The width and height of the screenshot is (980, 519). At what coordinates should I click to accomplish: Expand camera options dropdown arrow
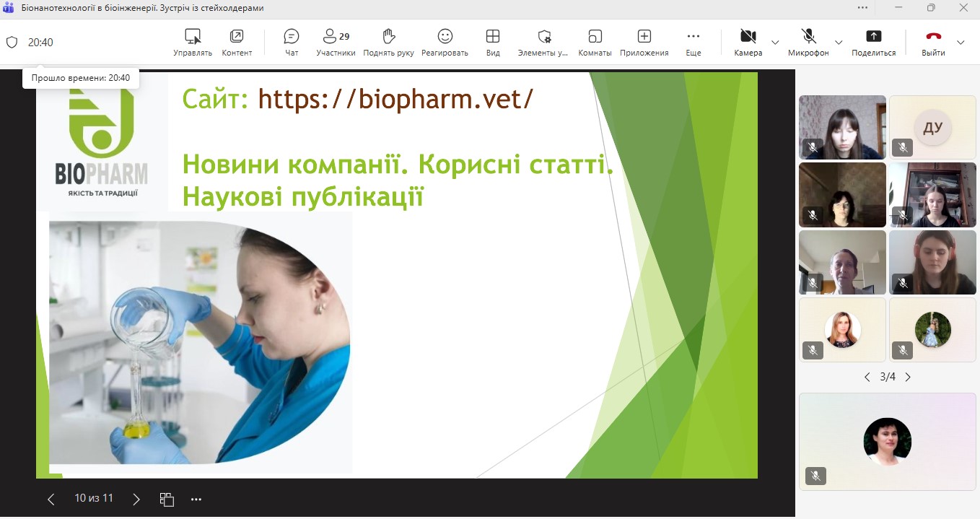pyautogui.click(x=775, y=42)
